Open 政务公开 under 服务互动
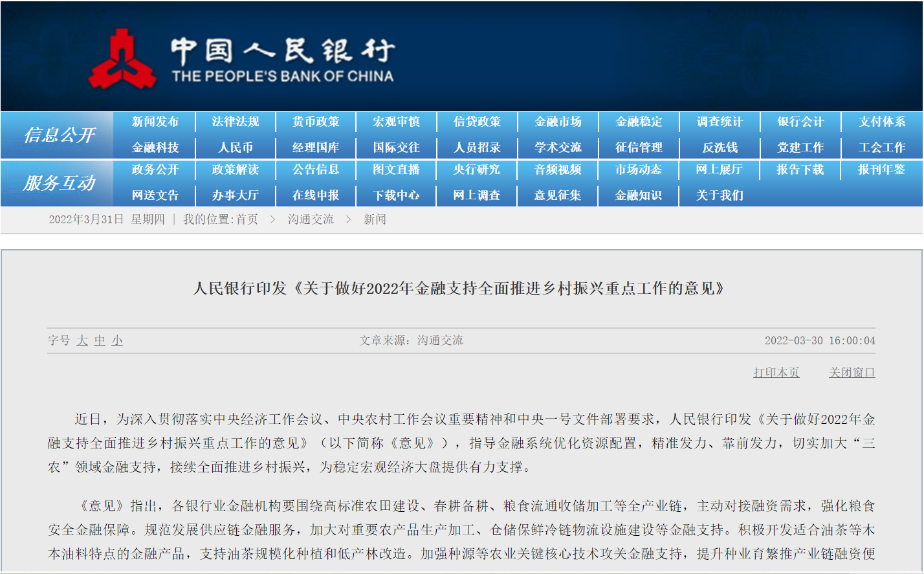924x574 pixels. (155, 170)
